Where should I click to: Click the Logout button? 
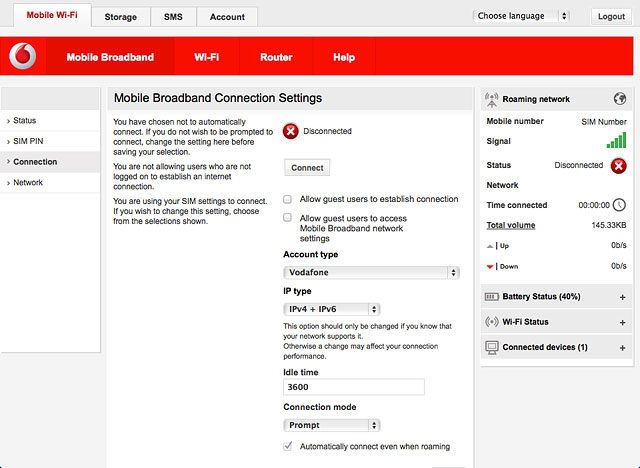coord(611,16)
